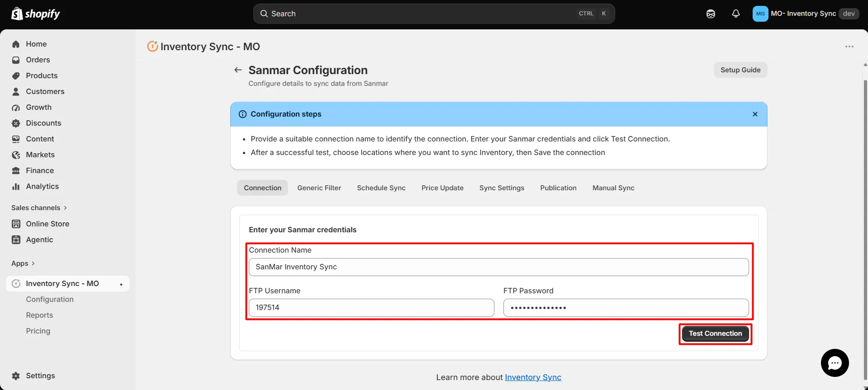
Task: Switch to the Generic Filter tab
Action: pos(319,188)
